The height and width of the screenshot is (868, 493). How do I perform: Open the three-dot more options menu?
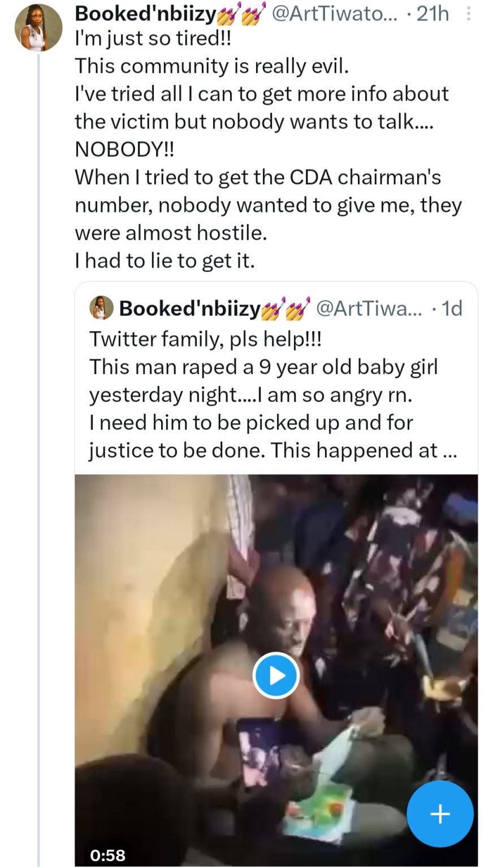(x=469, y=14)
